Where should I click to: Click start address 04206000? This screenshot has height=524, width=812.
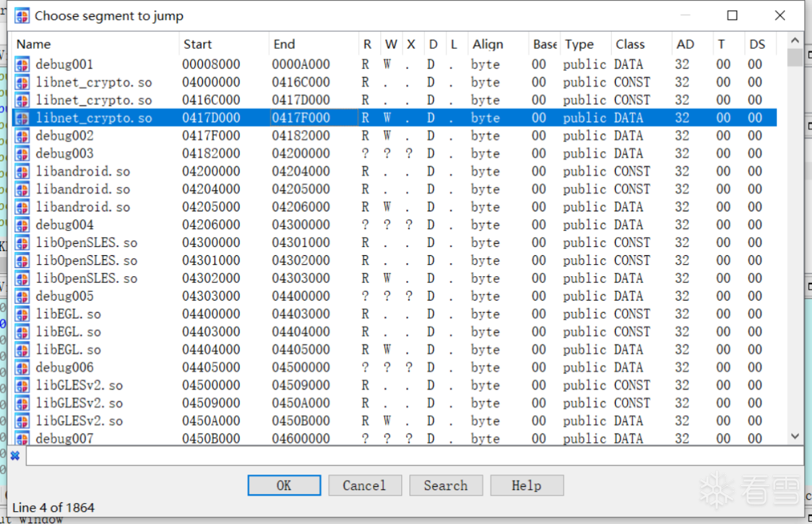click(210, 225)
